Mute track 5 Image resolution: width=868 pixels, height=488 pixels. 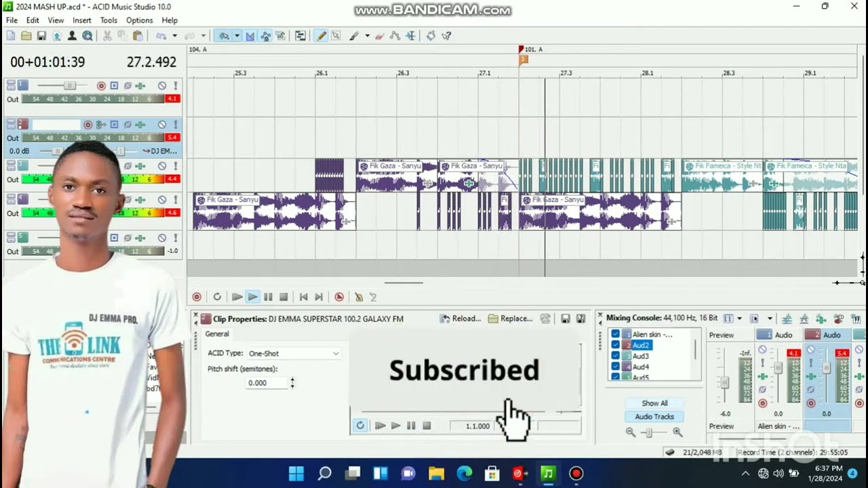click(162, 238)
